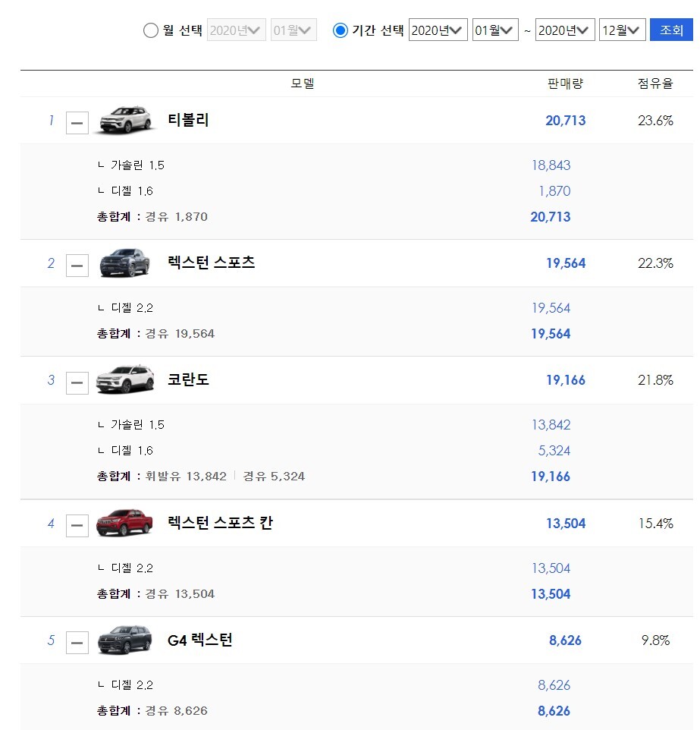Click rank number 3 beside 코란도
This screenshot has width=700, height=730.
52,380
